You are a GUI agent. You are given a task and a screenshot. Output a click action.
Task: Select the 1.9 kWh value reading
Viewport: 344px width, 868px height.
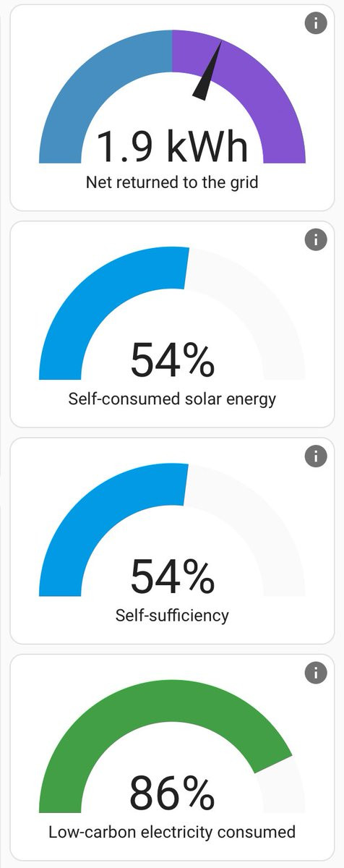[172, 145]
